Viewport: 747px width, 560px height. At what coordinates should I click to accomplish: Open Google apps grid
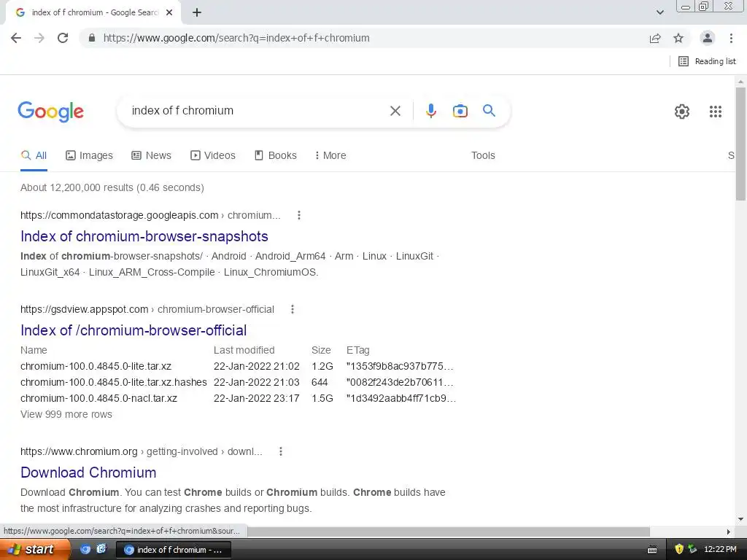[715, 112]
